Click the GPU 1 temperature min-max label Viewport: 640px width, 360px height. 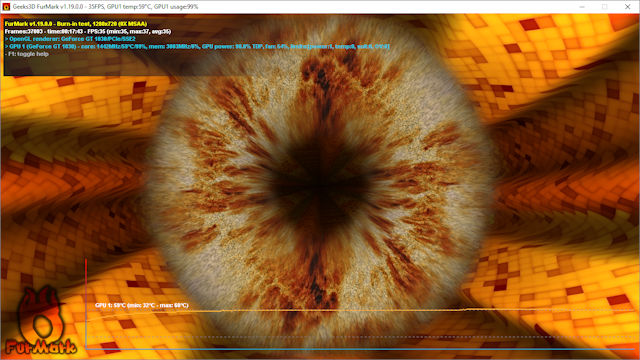(x=142, y=305)
